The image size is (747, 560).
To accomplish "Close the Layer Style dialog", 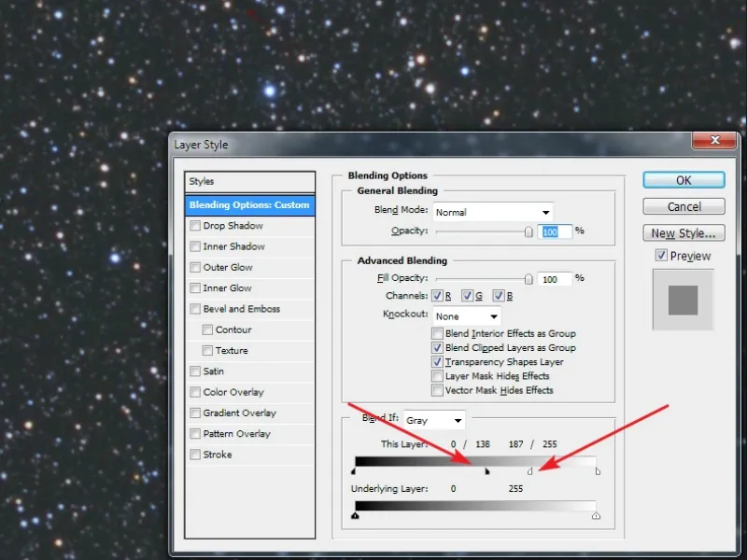I will point(715,143).
